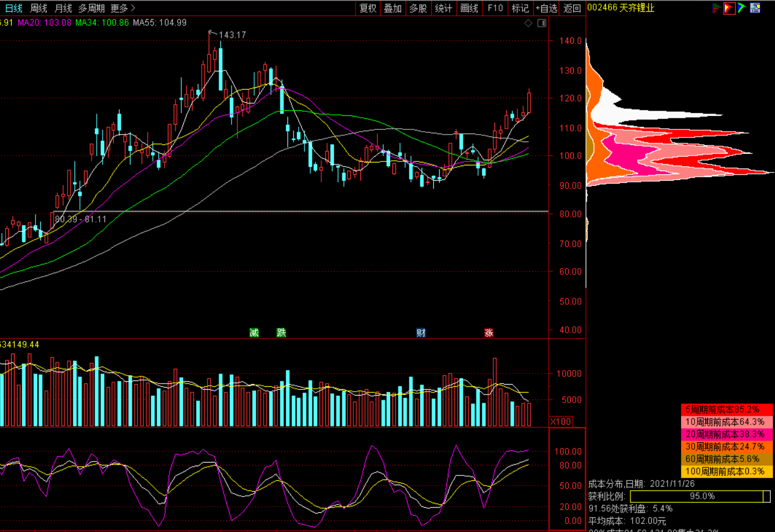Click the 成本分布,日期: 2021/11/26 text

[641, 484]
